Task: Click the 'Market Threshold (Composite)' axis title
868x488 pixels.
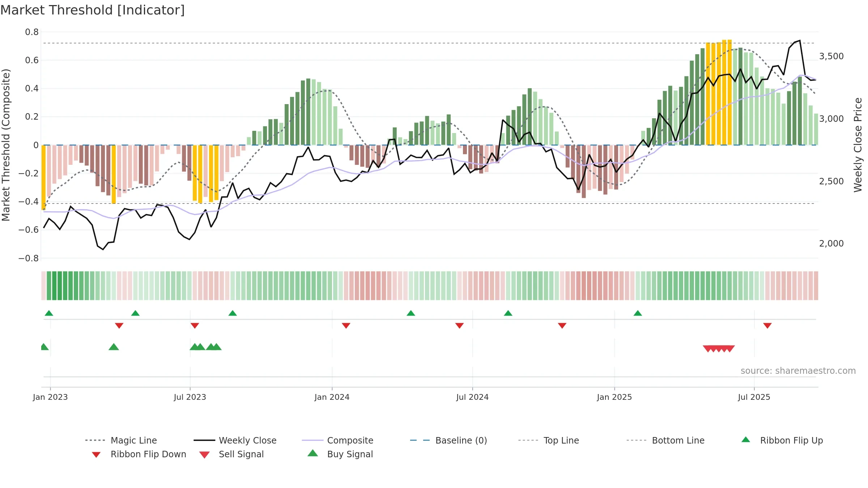Action: point(6,145)
